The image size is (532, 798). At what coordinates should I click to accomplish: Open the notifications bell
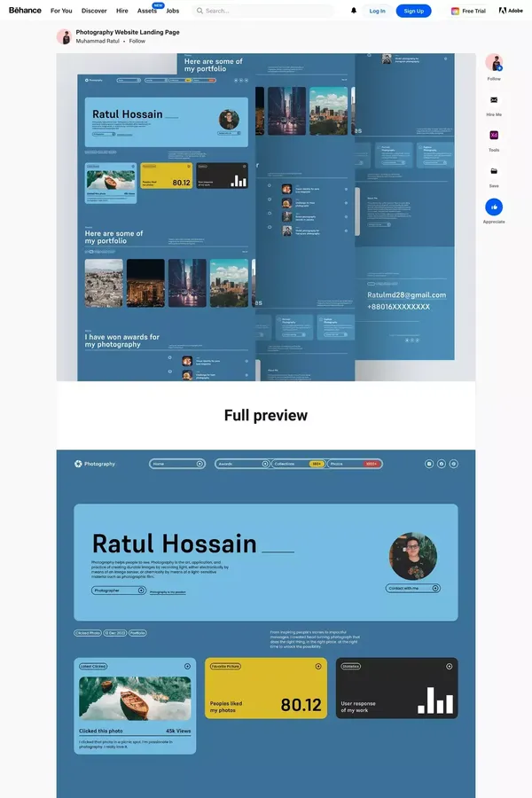[354, 10]
